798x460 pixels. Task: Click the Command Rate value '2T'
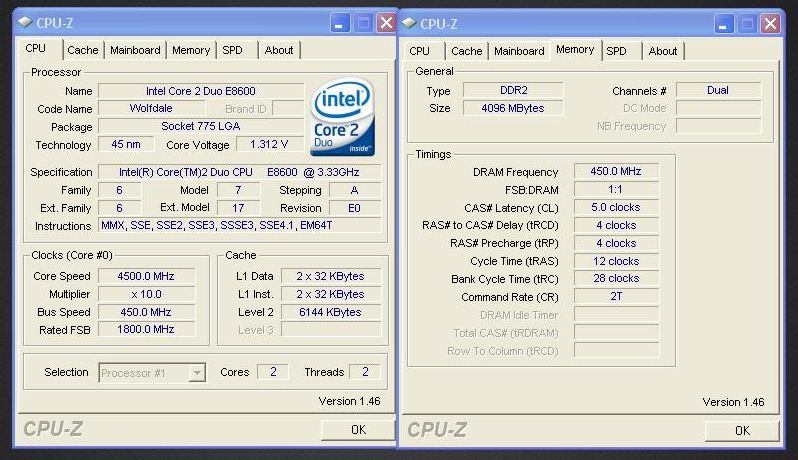616,296
